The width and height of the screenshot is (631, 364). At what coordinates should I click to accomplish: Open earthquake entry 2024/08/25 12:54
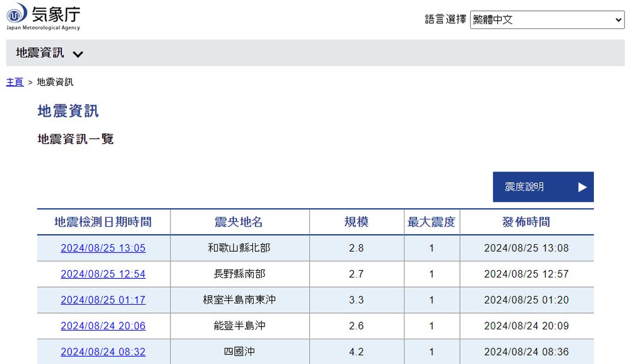[x=103, y=274]
